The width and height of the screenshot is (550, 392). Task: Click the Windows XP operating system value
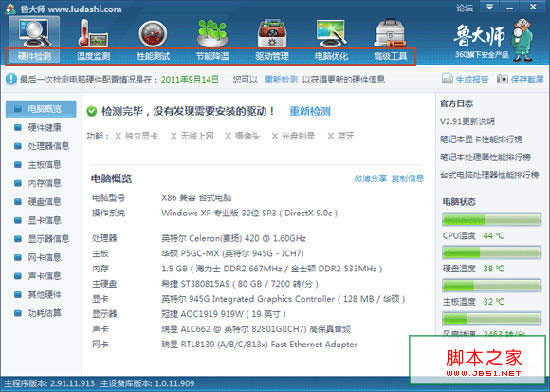point(249,213)
